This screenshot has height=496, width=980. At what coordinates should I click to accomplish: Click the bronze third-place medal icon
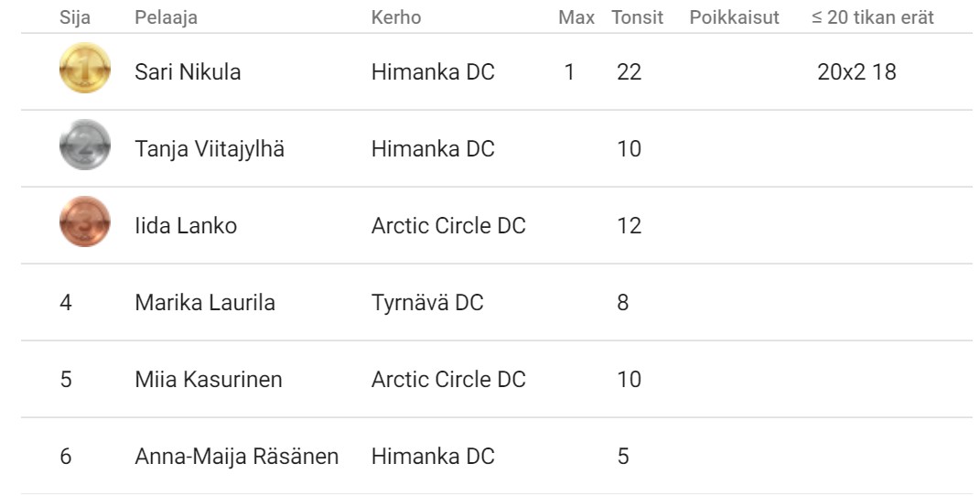pyautogui.click(x=85, y=221)
